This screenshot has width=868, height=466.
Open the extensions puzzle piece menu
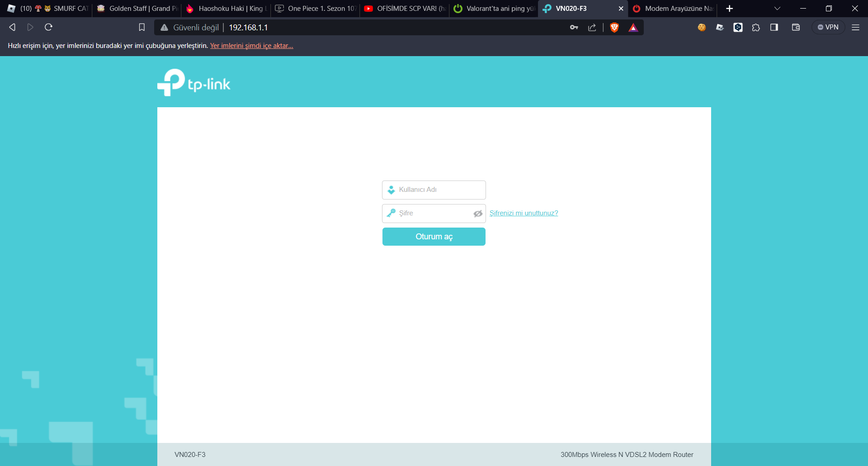pyautogui.click(x=756, y=28)
